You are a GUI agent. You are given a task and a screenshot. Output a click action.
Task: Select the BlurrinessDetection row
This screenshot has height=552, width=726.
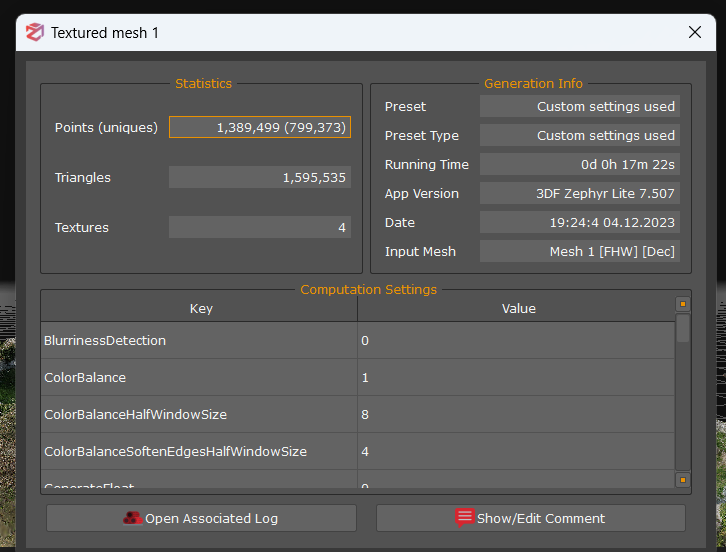[x=199, y=341]
